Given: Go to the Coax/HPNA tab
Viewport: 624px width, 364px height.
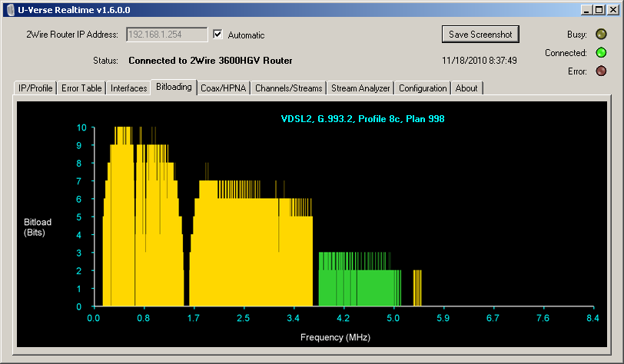Looking at the screenshot, I should pos(223,88).
